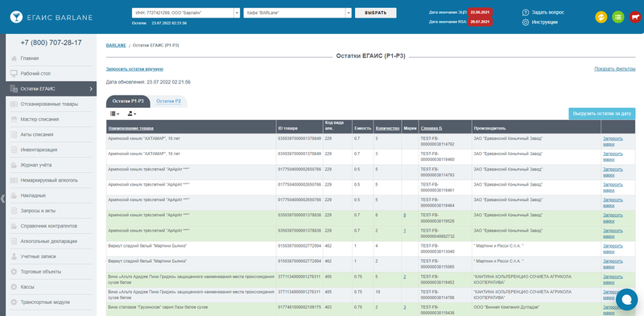Open the table columns dropdown above the grid
The height and width of the screenshot is (316, 644).
114,113
